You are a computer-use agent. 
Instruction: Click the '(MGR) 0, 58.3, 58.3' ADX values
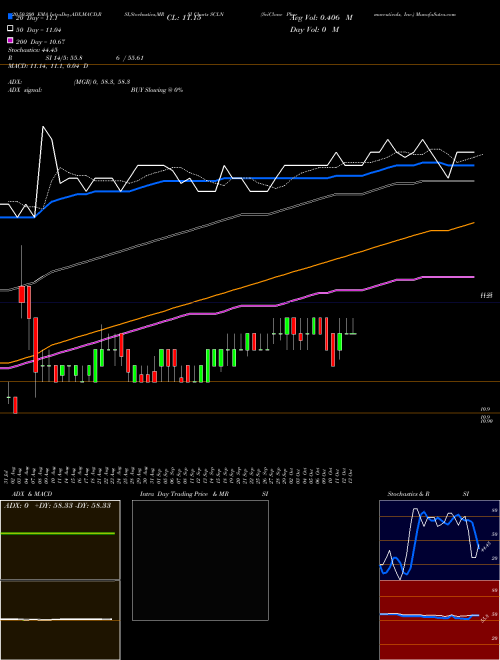coord(102,82)
